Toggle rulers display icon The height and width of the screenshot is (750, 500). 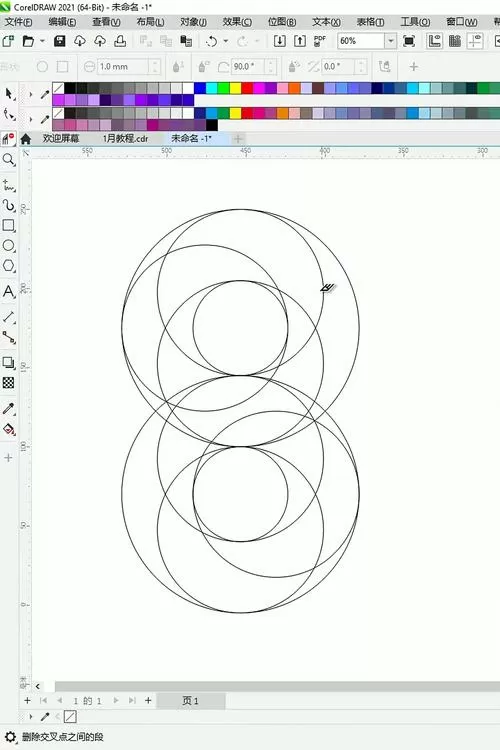[x=434, y=41]
